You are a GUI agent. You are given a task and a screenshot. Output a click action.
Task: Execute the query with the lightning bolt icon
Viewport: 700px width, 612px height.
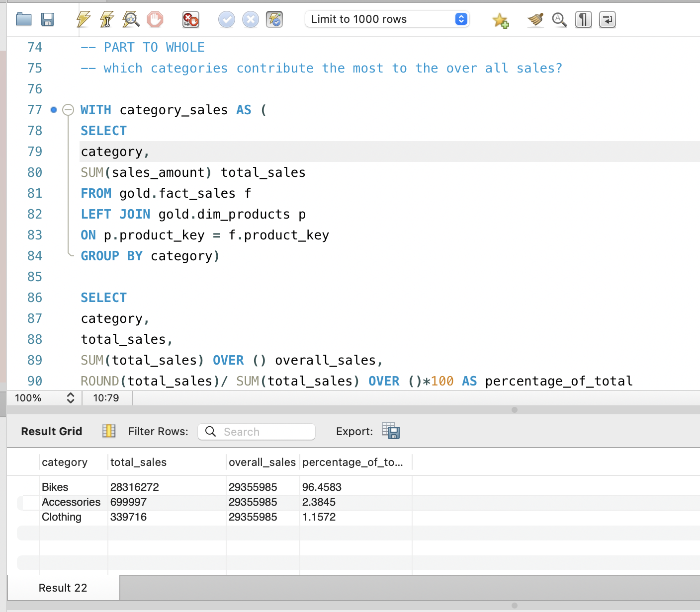click(83, 20)
